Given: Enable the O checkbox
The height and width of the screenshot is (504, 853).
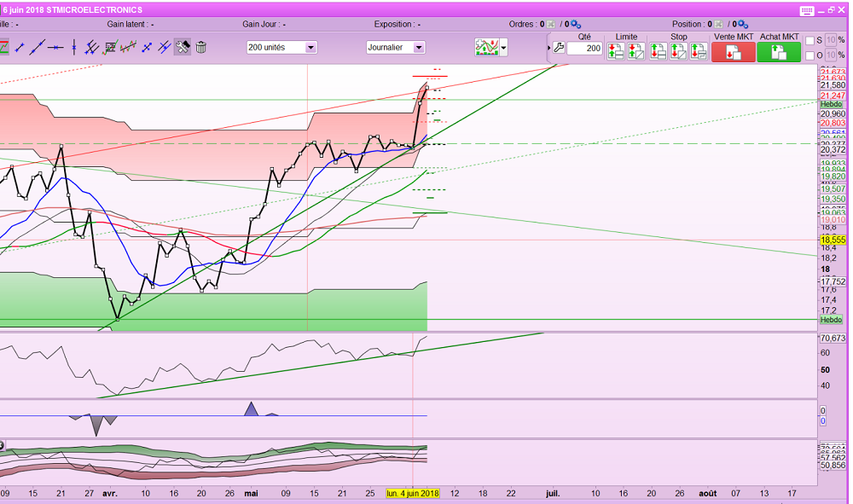Looking at the screenshot, I should click(x=809, y=55).
